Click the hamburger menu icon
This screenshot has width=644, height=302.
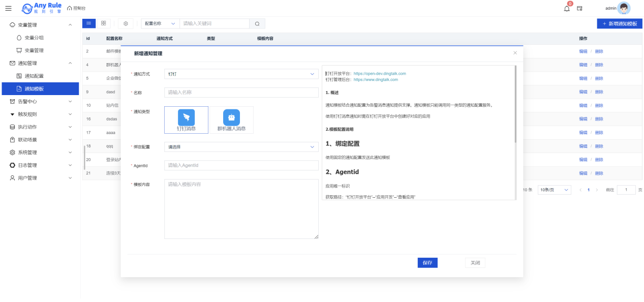click(x=8, y=8)
